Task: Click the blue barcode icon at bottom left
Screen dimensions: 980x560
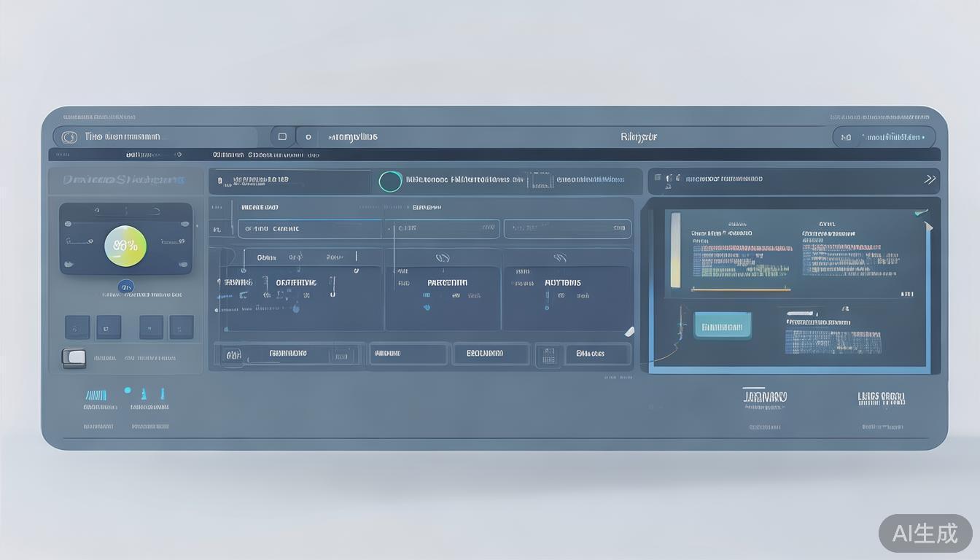Action: point(96,394)
